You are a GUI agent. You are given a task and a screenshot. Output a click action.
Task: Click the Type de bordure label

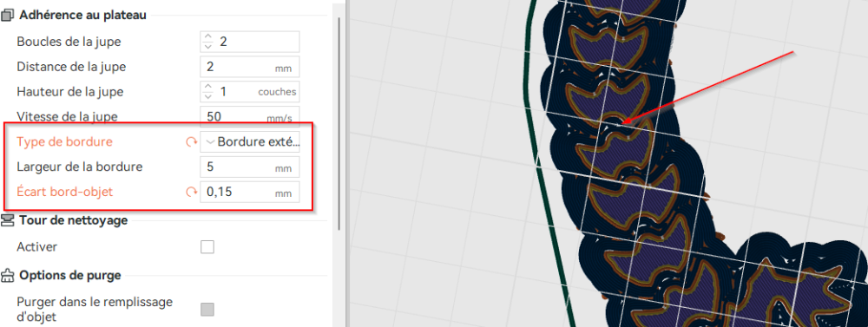(65, 141)
